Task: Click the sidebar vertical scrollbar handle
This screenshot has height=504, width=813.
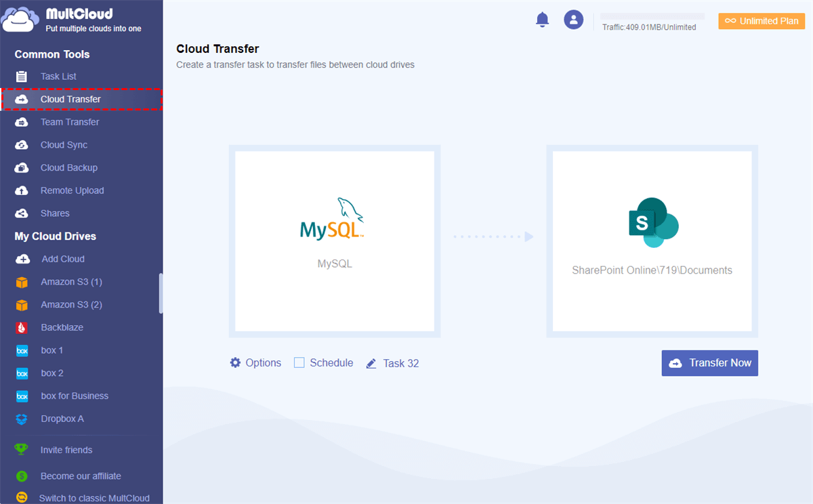Action: point(161,293)
